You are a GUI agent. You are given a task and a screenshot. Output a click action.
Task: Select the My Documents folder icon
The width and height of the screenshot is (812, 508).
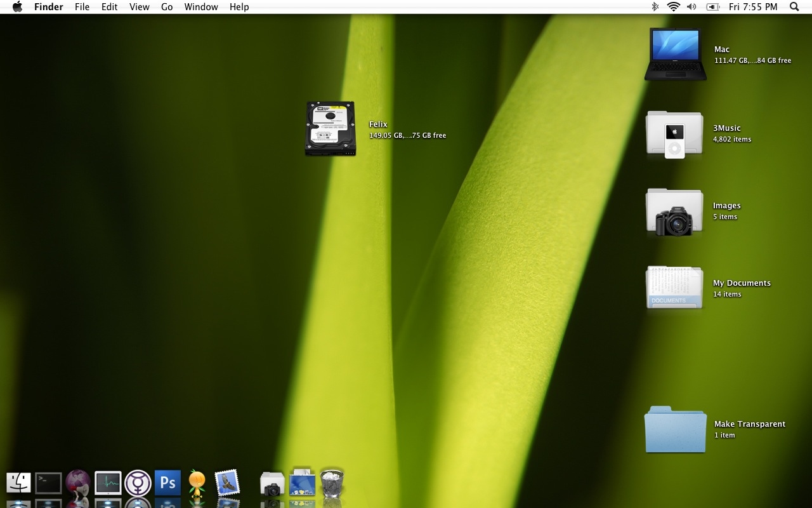click(674, 288)
